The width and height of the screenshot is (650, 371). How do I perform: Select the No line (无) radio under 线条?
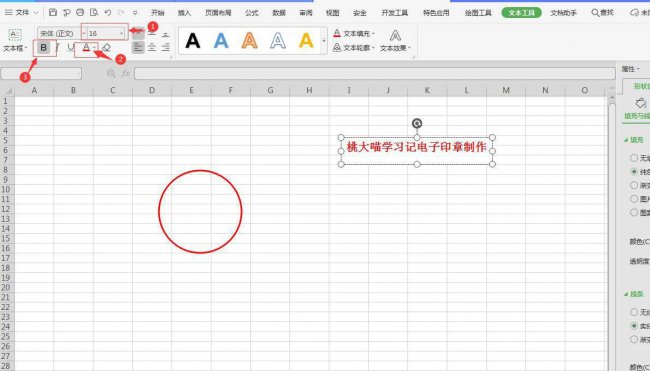pos(634,312)
